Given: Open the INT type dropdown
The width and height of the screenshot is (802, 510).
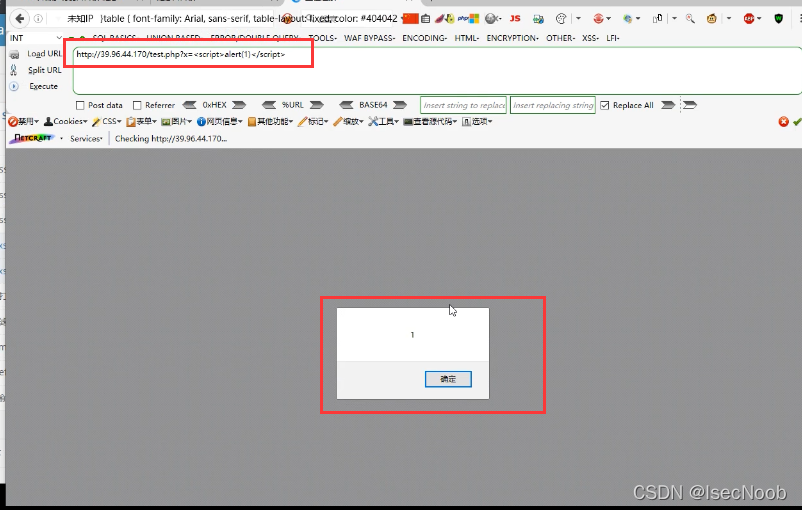Looking at the screenshot, I should point(35,38).
